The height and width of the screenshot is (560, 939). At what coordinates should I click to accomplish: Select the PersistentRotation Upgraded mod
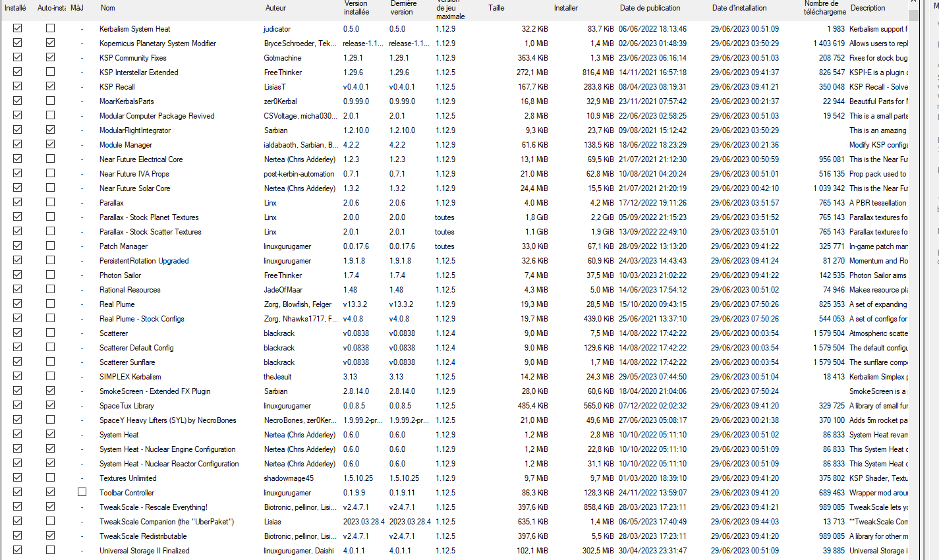coord(144,261)
